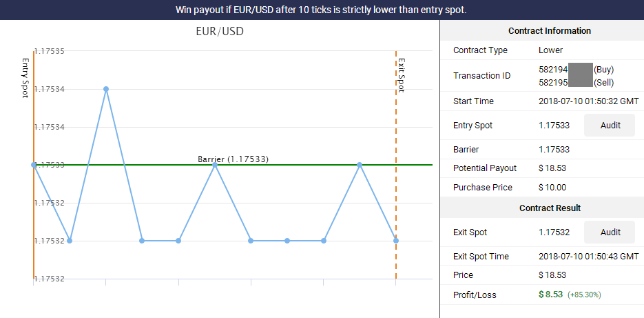Click the entry spot data point on barrier
Screen dimensions: 644x318
tap(34, 165)
